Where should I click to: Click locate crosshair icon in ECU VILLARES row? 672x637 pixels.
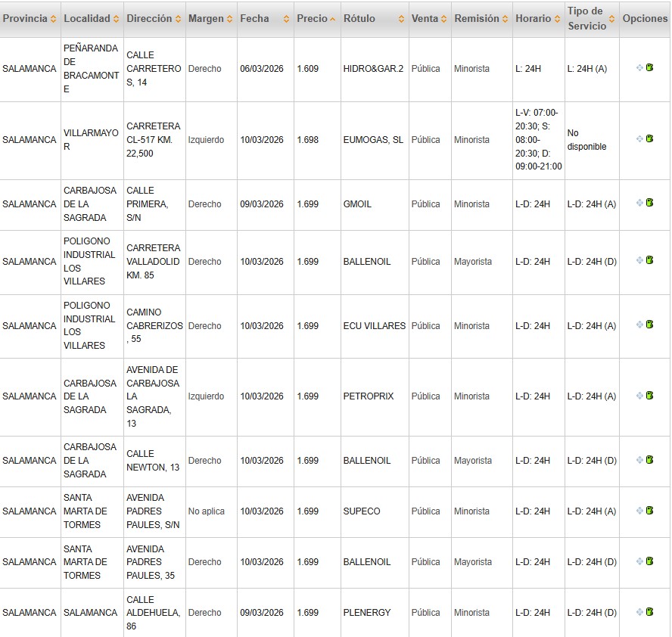point(640,325)
